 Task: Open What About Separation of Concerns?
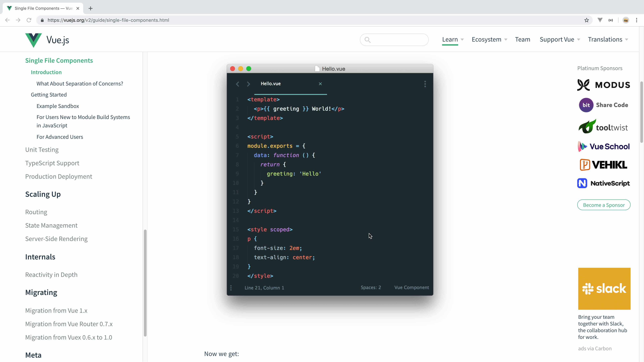80,83
